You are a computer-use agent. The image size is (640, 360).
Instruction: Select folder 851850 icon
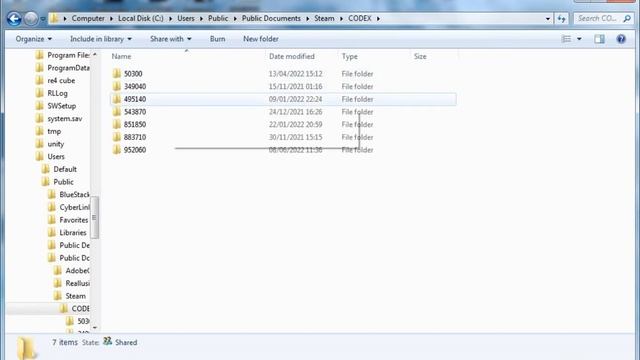point(117,124)
